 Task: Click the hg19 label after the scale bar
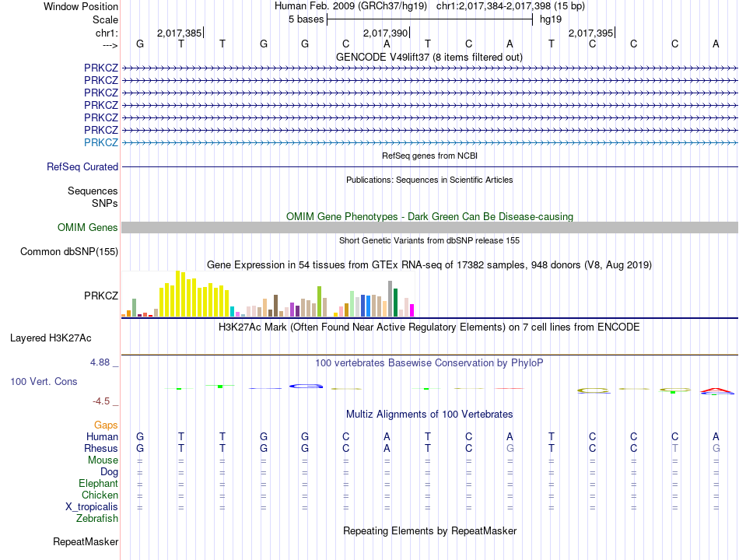551,19
